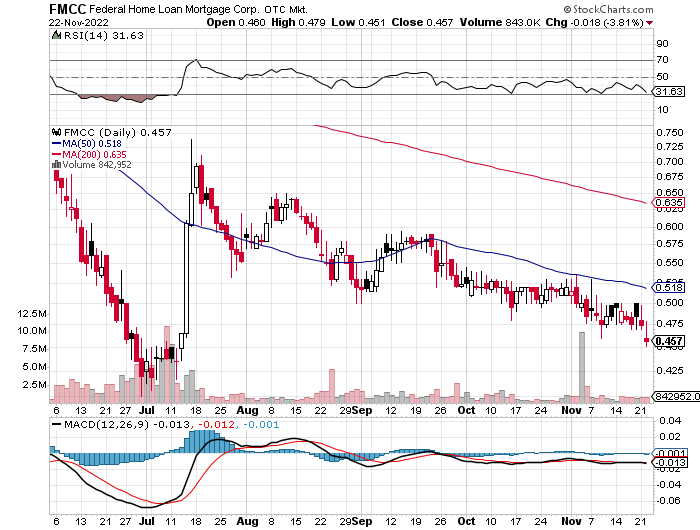Click the Jul label under the price chart
Screen dimensions: 700x530
[x=146, y=410]
